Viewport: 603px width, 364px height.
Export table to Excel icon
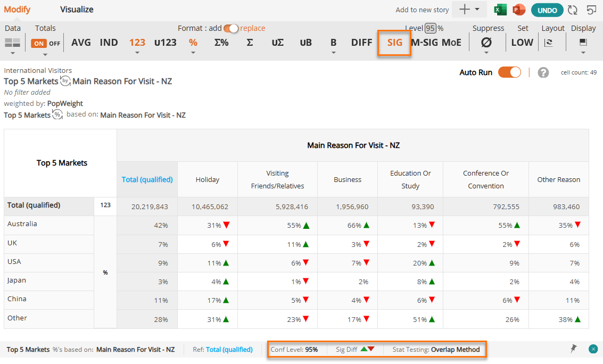[500, 10]
